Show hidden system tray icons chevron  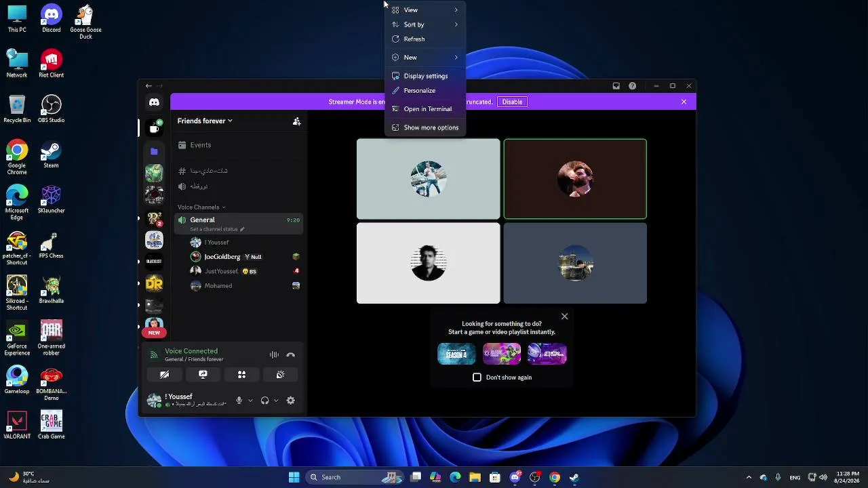point(749,477)
